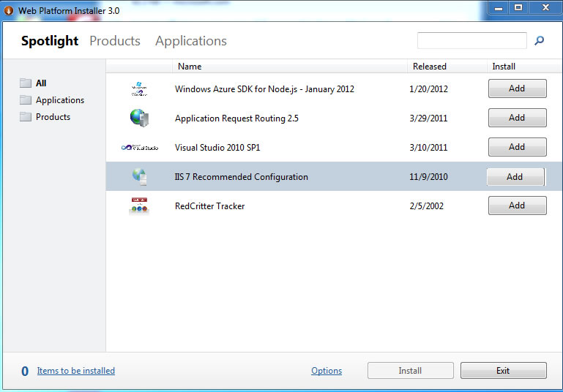Click the Install button at the bottom

(x=411, y=371)
